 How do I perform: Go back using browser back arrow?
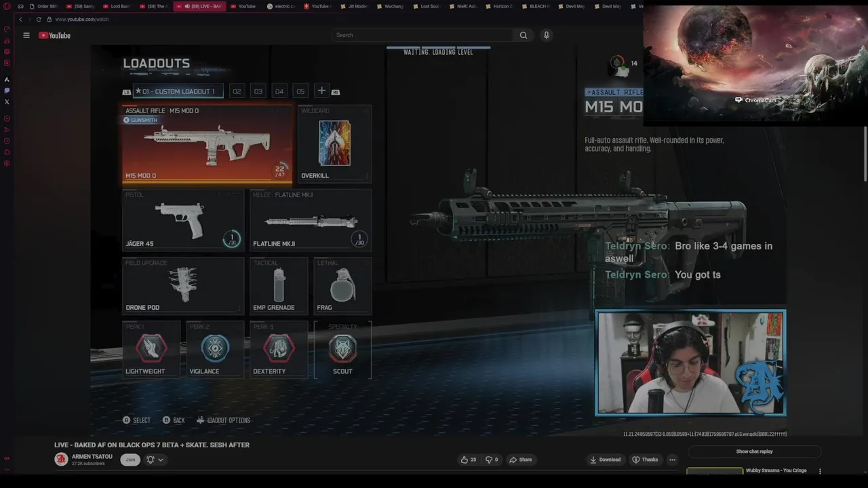[x=20, y=19]
